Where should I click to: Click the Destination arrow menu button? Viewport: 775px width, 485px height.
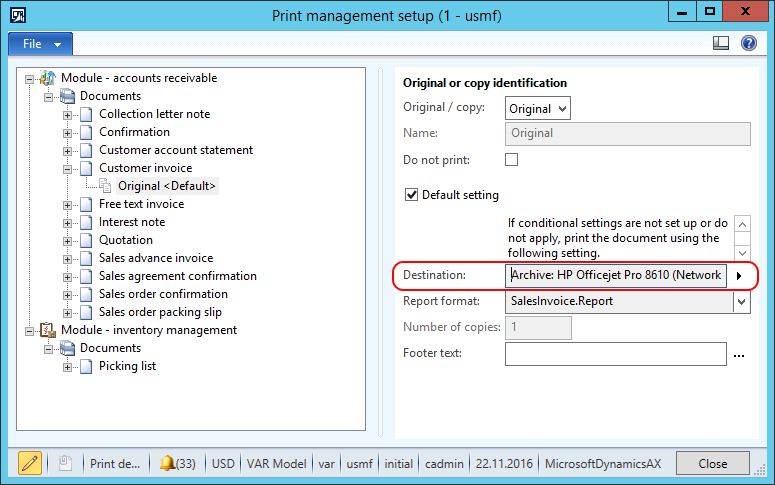click(739, 276)
